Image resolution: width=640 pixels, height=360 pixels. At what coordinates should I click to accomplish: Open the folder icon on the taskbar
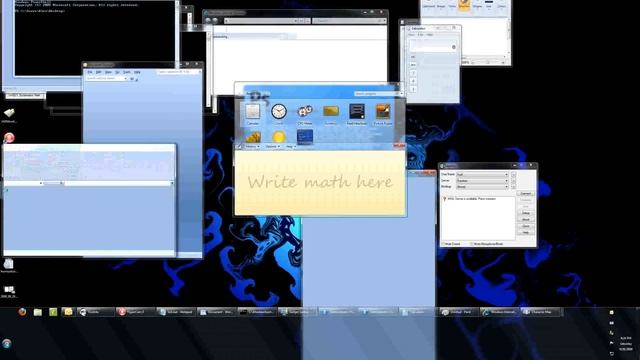pos(38,312)
